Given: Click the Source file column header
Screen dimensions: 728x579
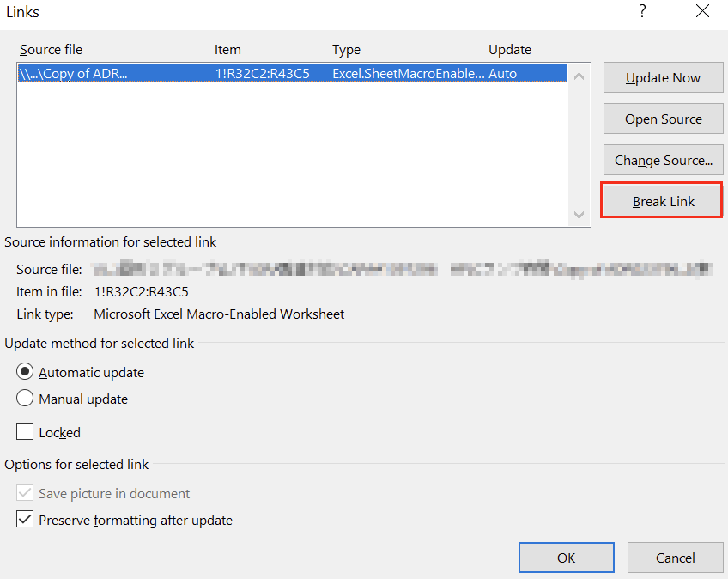Looking at the screenshot, I should [52, 50].
